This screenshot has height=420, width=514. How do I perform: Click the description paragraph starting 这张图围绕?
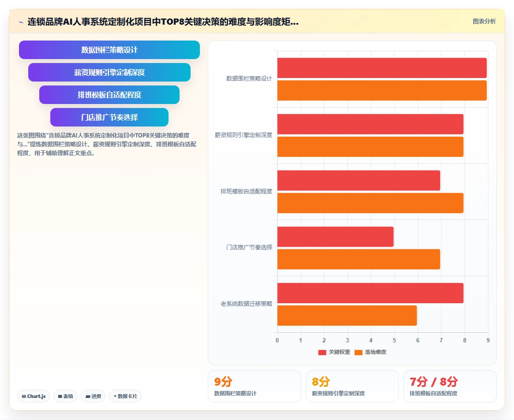tap(106, 144)
